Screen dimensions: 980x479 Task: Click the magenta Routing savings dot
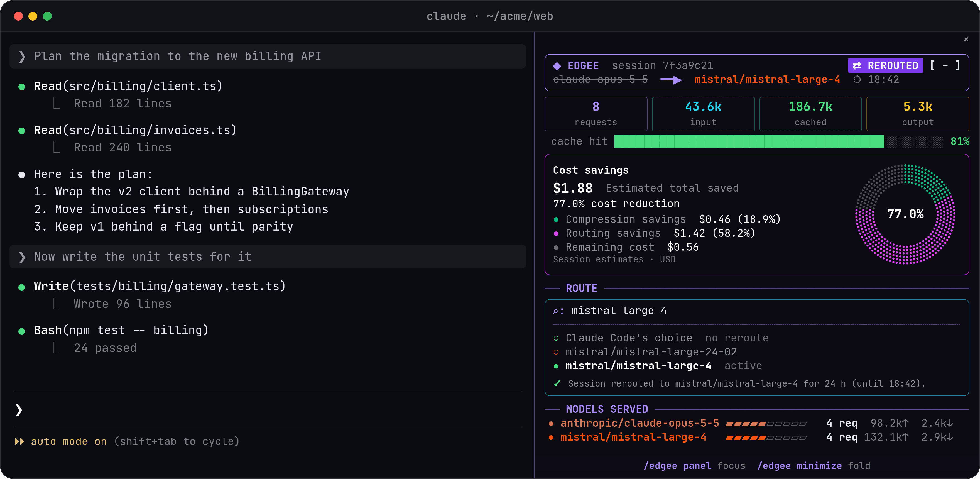pos(556,234)
